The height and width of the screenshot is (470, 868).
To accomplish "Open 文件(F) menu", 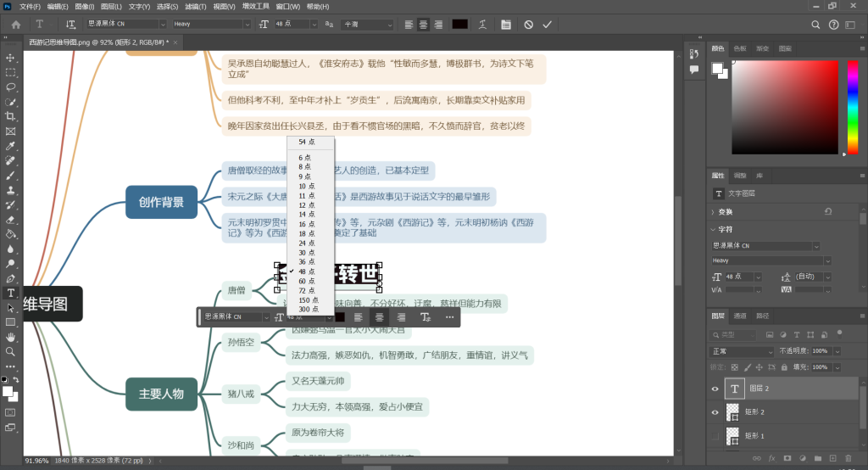I will (30, 7).
